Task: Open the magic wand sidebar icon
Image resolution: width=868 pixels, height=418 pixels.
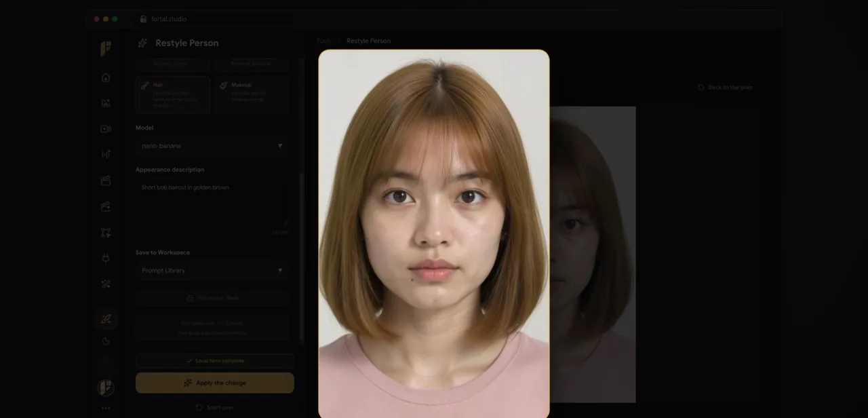Action: 106,284
